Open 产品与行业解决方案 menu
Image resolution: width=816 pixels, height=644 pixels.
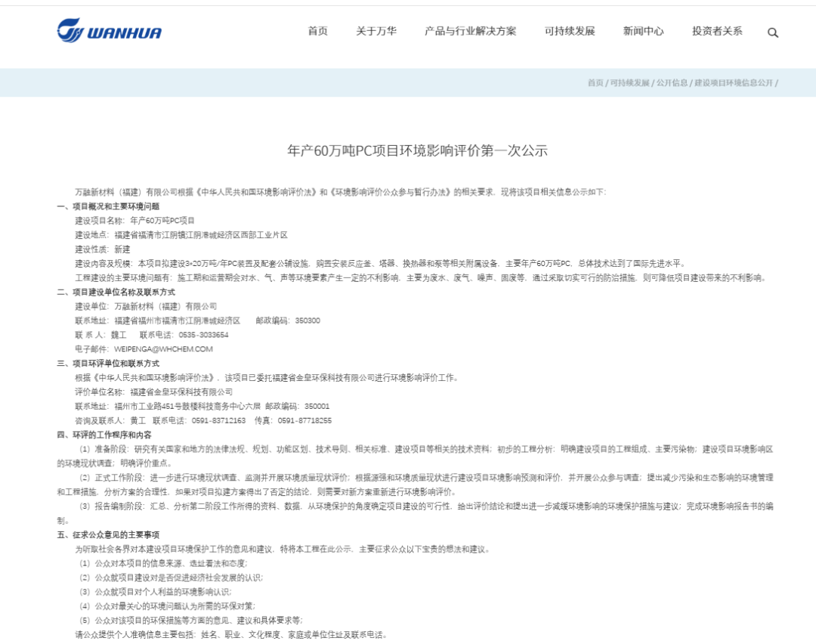click(471, 31)
